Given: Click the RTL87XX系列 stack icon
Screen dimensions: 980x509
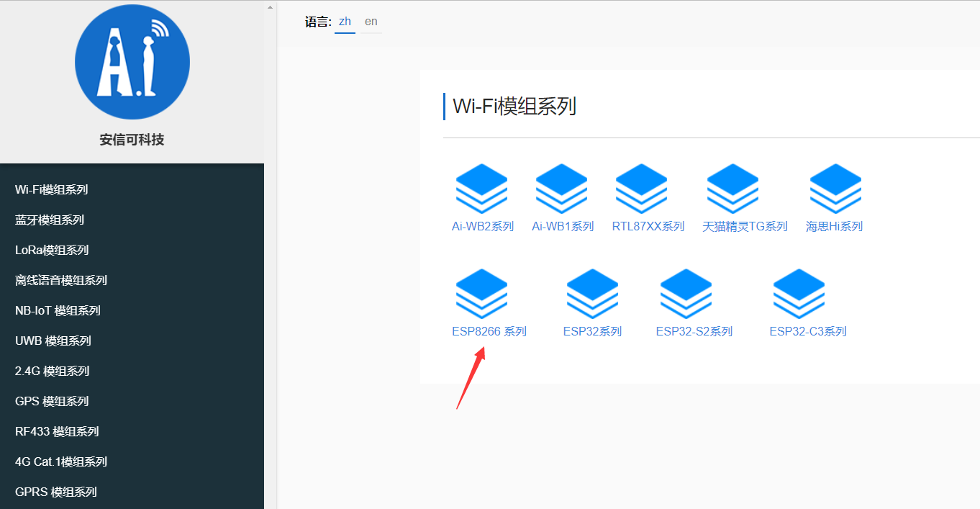Looking at the screenshot, I should point(642,189).
